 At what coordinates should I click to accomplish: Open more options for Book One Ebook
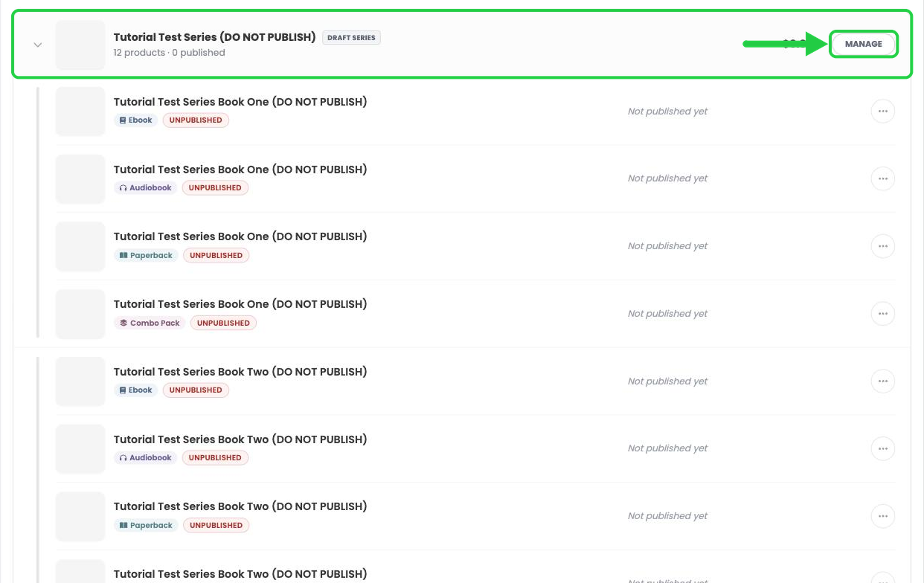click(x=882, y=112)
